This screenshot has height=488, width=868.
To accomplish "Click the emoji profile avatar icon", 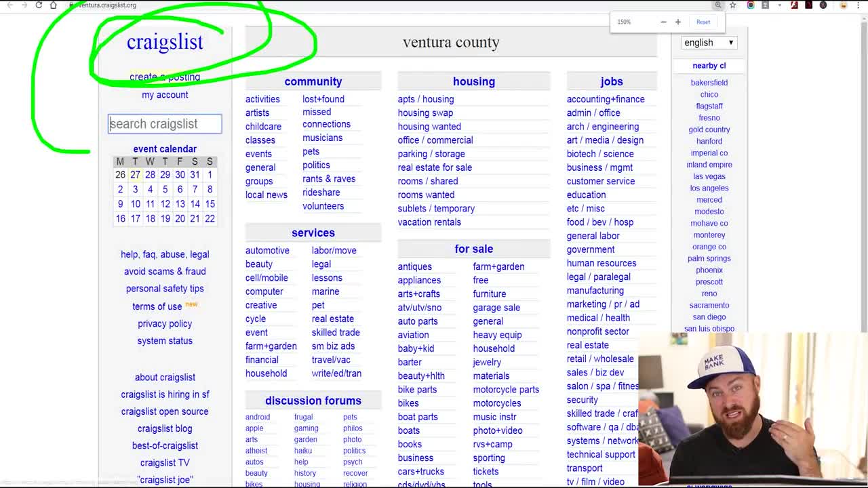I will [x=844, y=5].
